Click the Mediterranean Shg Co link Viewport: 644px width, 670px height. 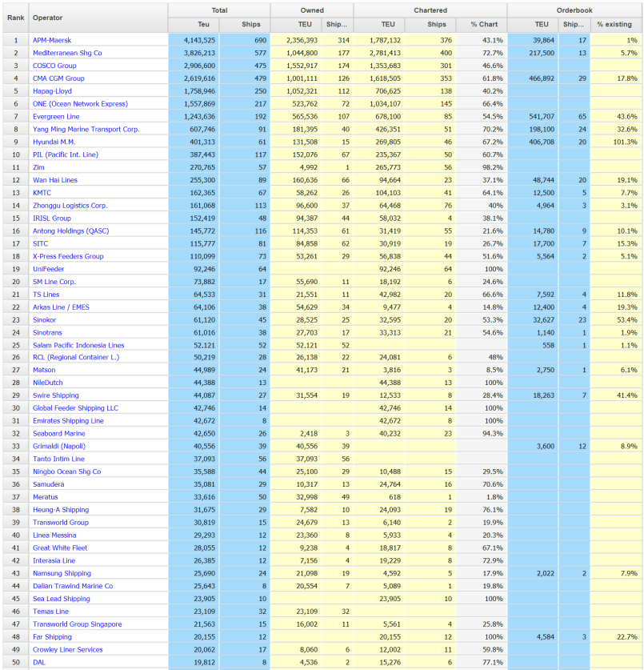click(x=67, y=53)
